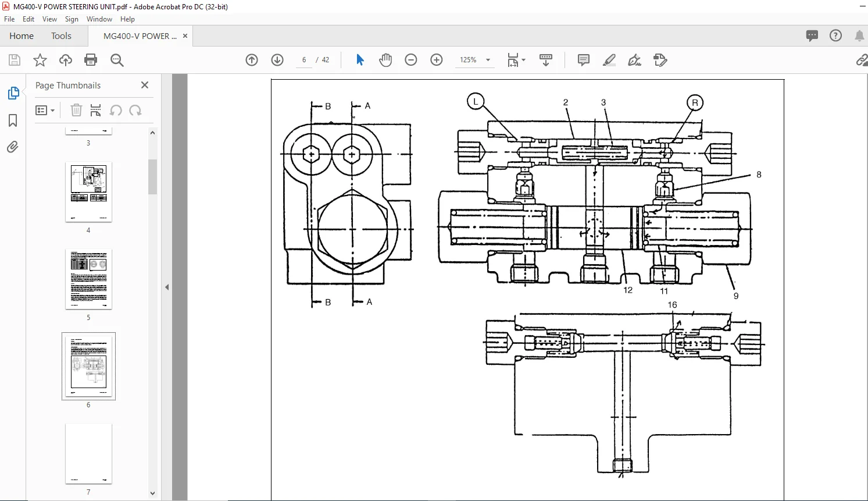868x501 pixels.
Task: Open the Help menu
Action: pyautogui.click(x=127, y=19)
